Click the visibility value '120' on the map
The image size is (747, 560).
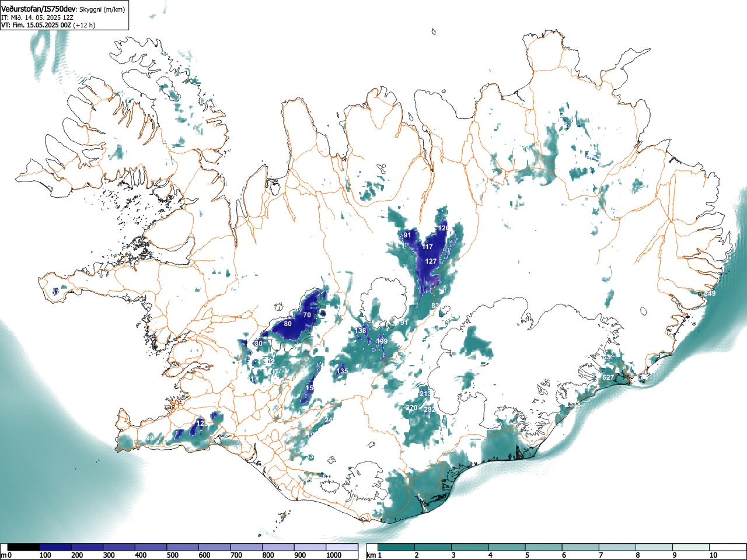click(x=444, y=228)
